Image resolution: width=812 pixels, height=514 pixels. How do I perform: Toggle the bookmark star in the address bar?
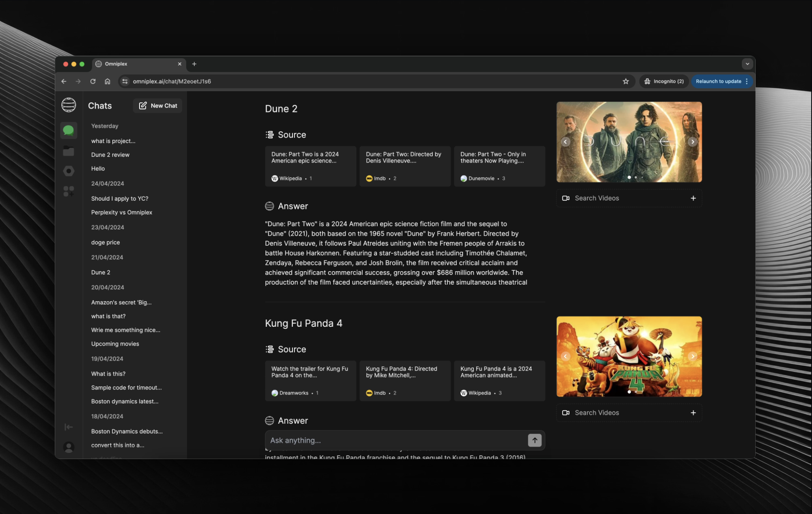626,81
